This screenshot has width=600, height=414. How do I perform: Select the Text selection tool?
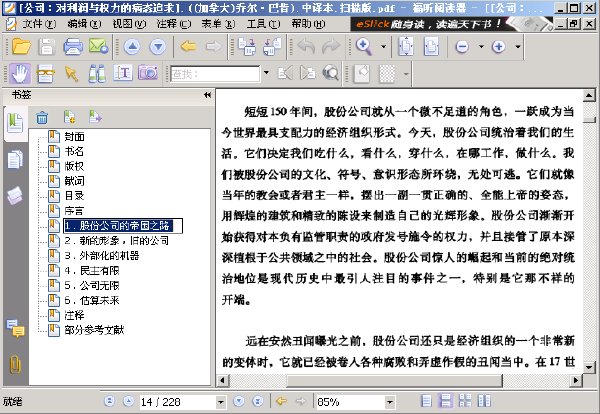123,73
